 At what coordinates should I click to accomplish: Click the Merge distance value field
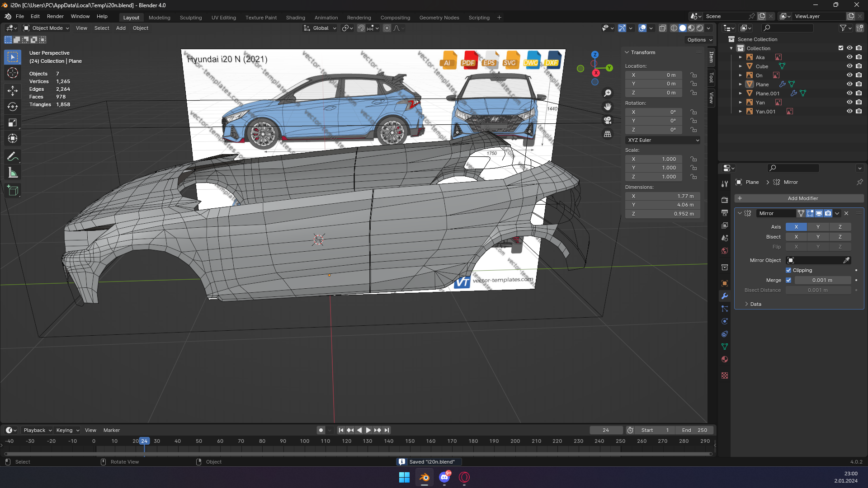(822, 280)
